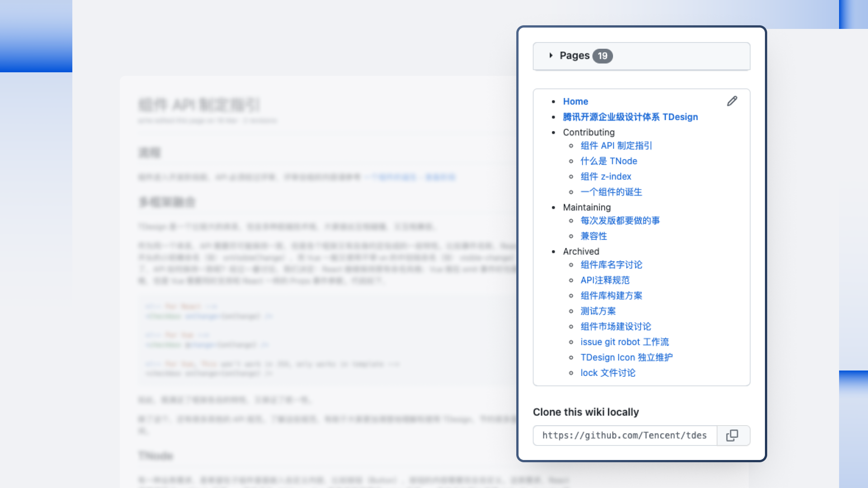Open the 每次发版都要做的事 page
This screenshot has height=488, width=868.
[620, 221]
